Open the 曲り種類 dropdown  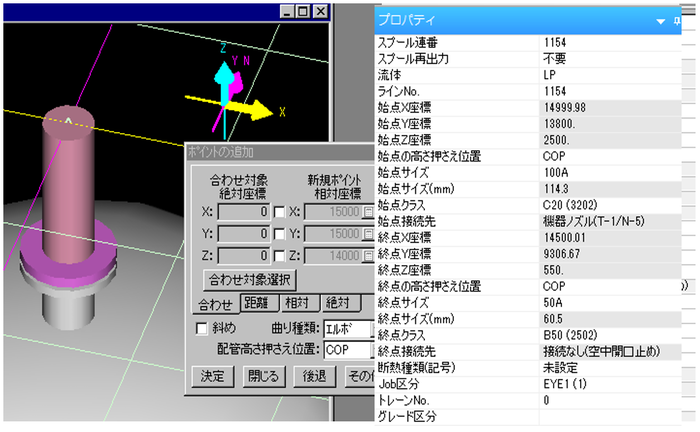pyautogui.click(x=346, y=328)
